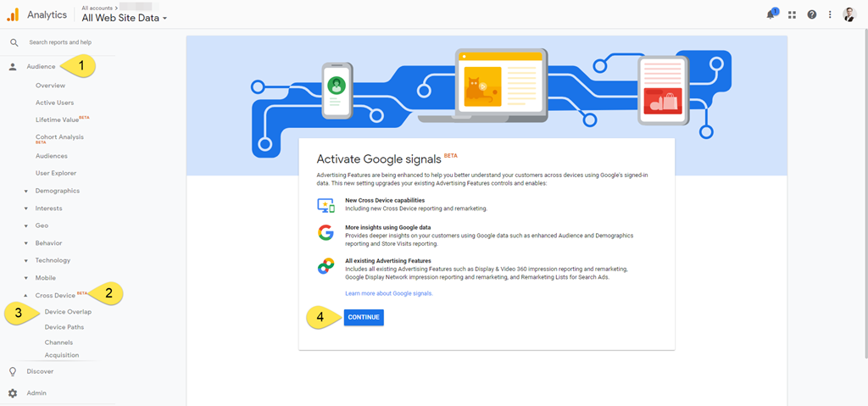
Task: Expand the Interests section arrow
Action: click(x=25, y=209)
